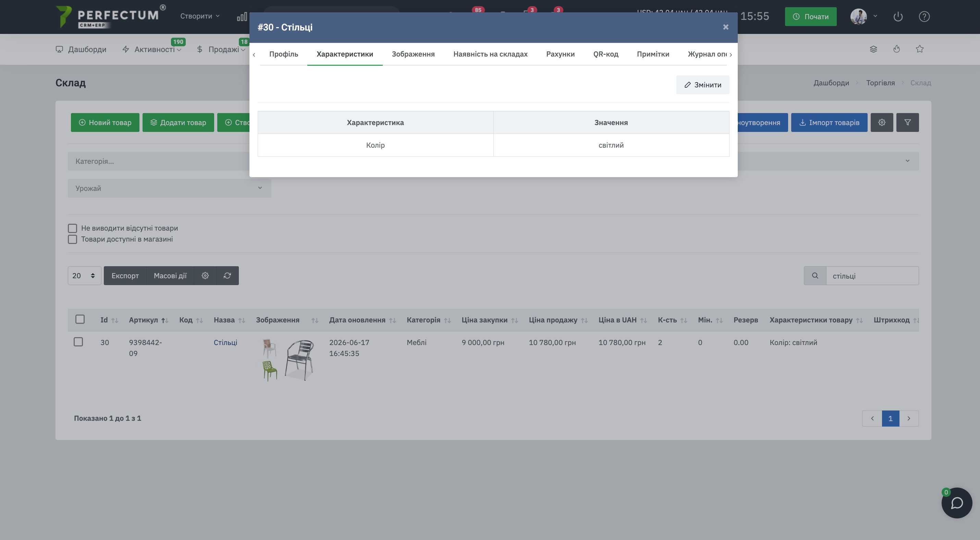
Task: Click the layers stack icon
Action: click(x=873, y=49)
